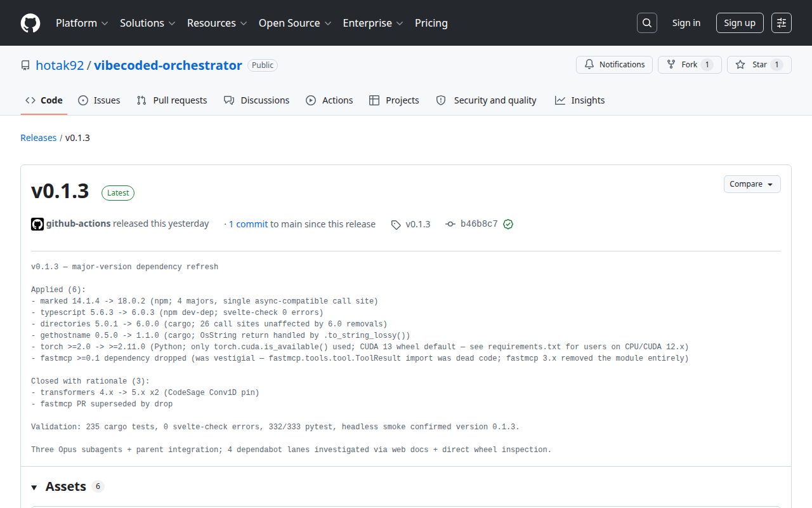Select the Code tab
Viewport: 812px width, 508px height.
point(44,100)
